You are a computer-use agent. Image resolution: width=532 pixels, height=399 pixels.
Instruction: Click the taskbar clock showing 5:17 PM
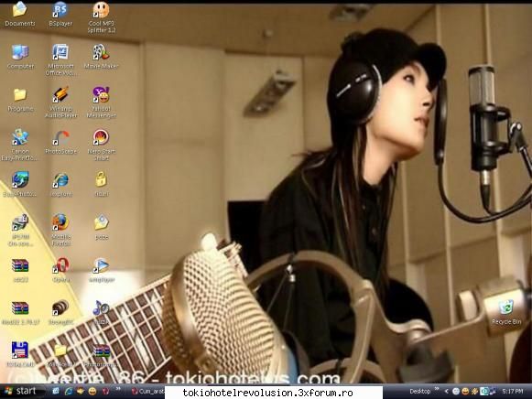(513, 392)
